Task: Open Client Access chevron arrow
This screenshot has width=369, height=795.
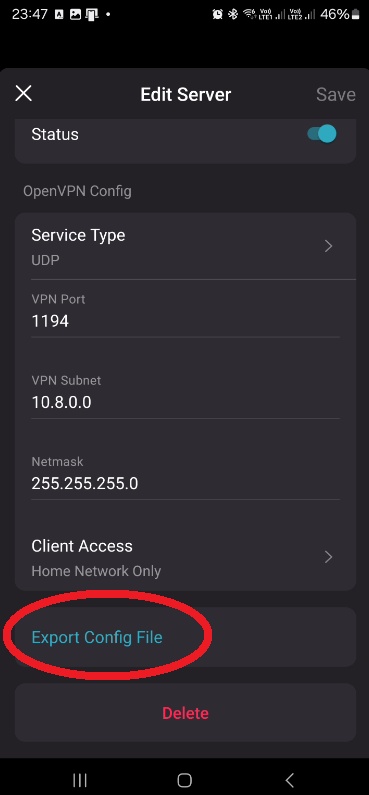Action: (x=328, y=557)
